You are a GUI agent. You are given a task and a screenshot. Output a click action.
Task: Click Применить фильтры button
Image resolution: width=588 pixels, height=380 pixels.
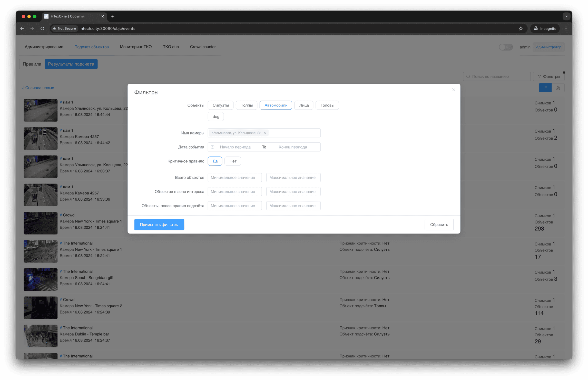pyautogui.click(x=159, y=225)
